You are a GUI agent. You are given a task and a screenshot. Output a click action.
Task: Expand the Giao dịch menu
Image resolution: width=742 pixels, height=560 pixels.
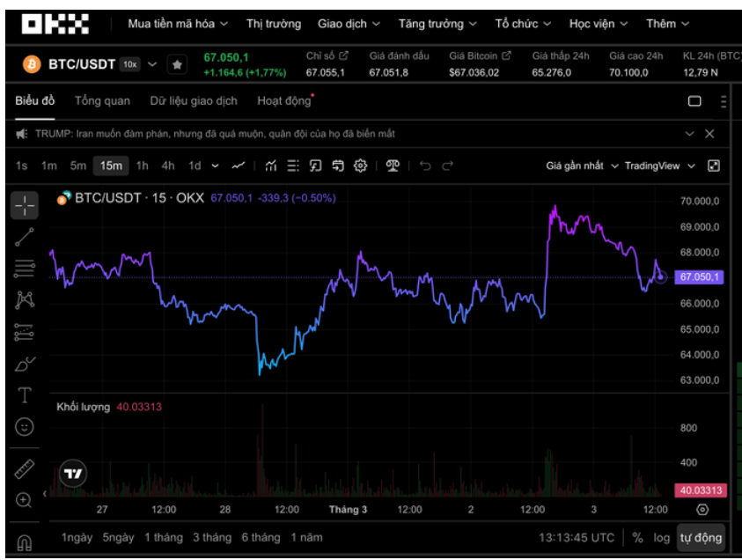click(349, 24)
